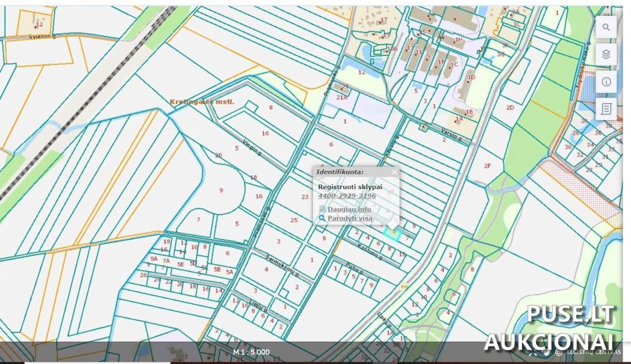The height and width of the screenshot is (364, 631).
Task: Click the Pušų g. street label
Action: [354, 268]
